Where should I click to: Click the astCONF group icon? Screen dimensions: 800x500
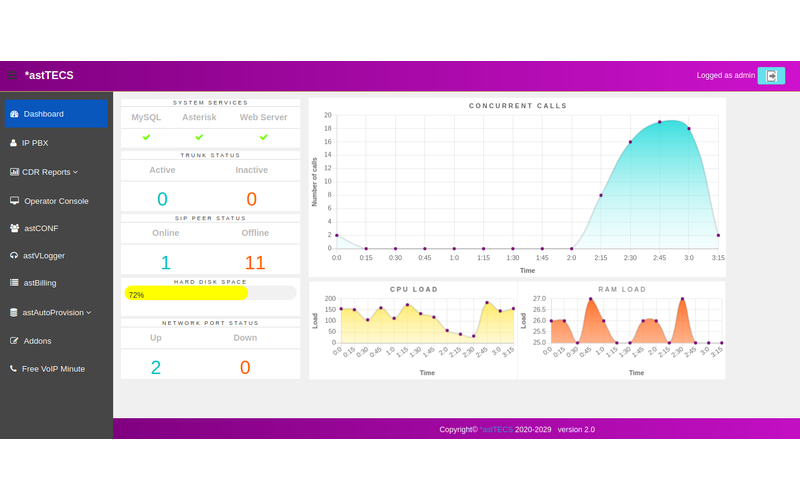click(14, 228)
